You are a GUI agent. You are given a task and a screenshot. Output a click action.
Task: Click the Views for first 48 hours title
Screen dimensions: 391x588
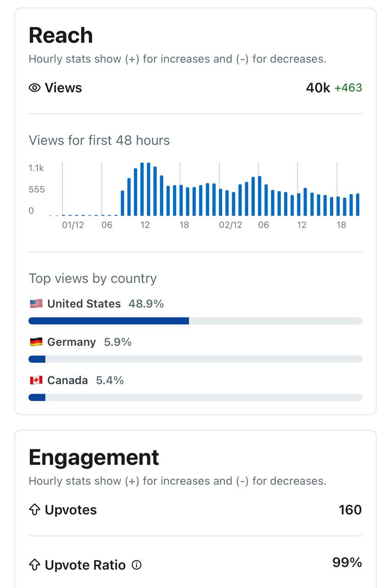(99, 141)
